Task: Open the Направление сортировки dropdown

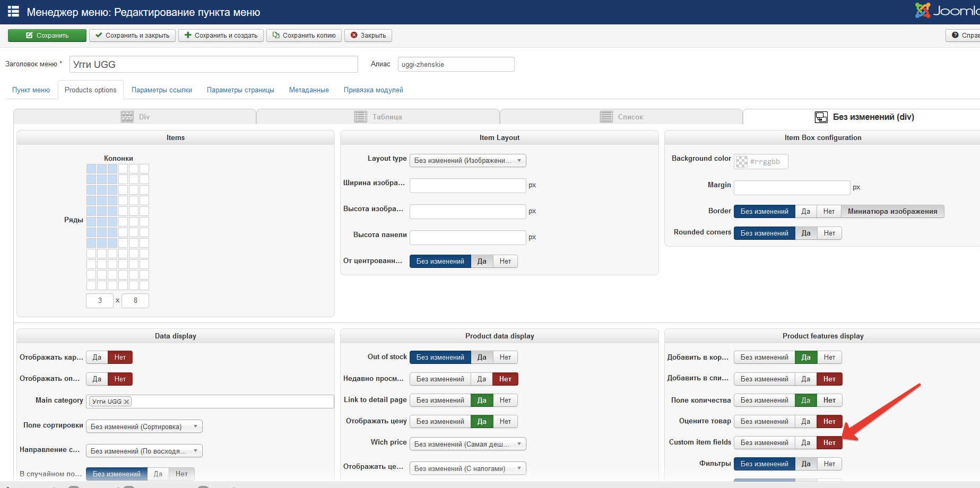Action: (x=144, y=451)
